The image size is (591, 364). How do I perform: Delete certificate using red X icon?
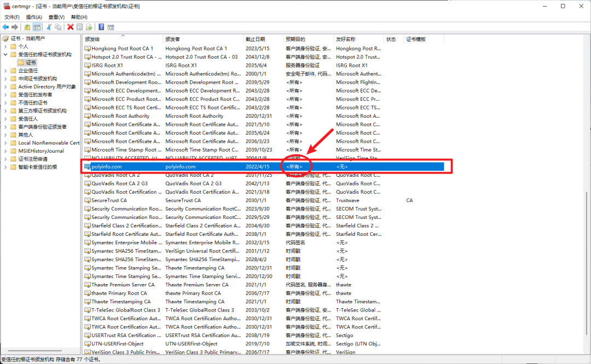tap(71, 27)
